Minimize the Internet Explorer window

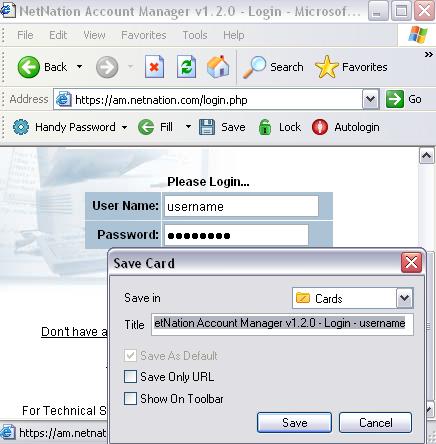378,11
